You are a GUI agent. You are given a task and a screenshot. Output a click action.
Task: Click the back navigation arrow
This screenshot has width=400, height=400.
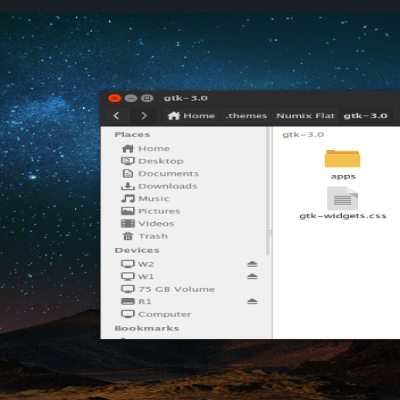pos(116,116)
